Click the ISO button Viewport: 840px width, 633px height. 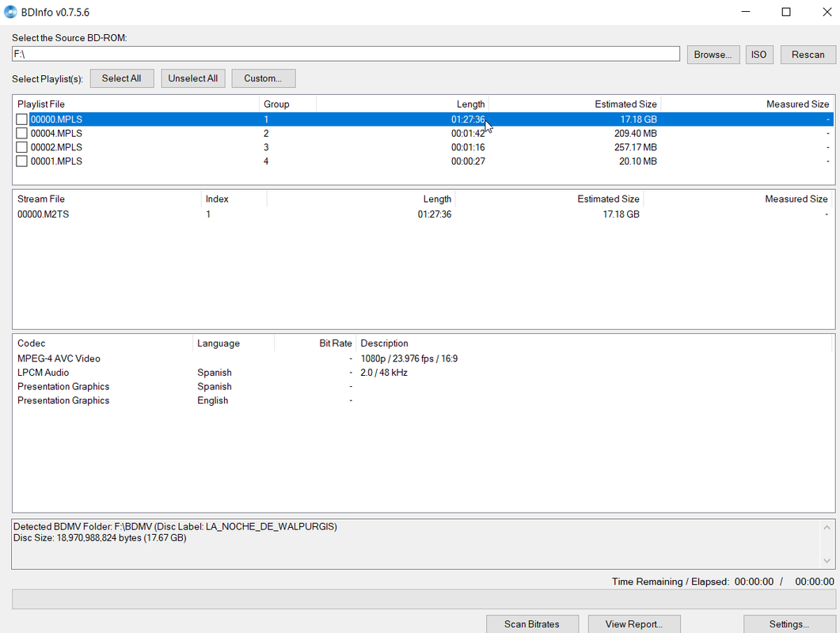(759, 55)
